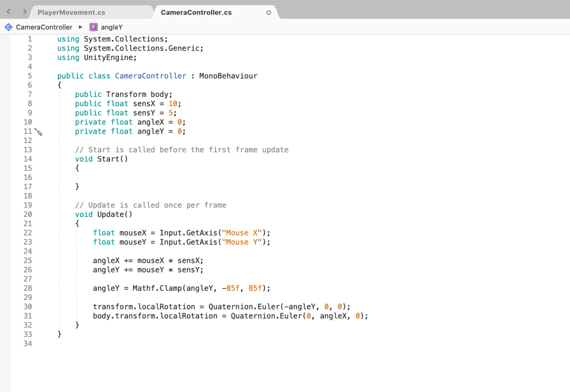Viewport: 570px width, 392px height.
Task: Click line number 5 in the gutter
Action: (30, 76)
